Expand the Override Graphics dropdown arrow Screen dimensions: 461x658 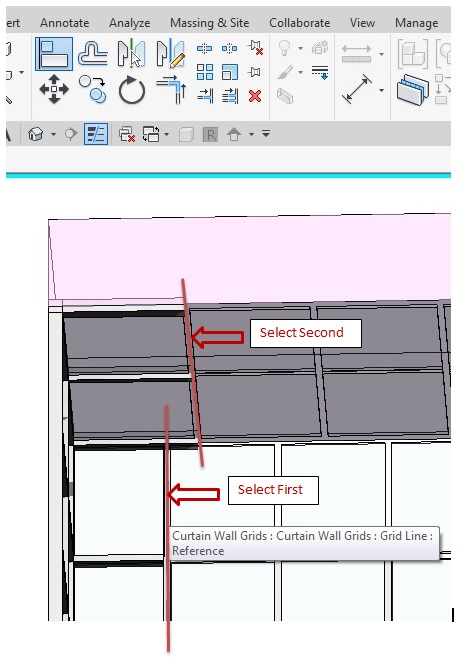point(300,73)
